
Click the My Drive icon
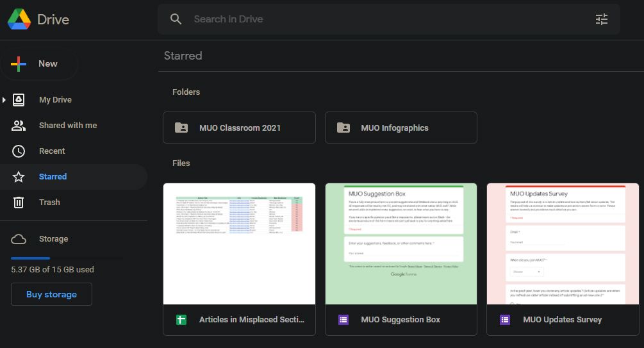click(x=19, y=100)
